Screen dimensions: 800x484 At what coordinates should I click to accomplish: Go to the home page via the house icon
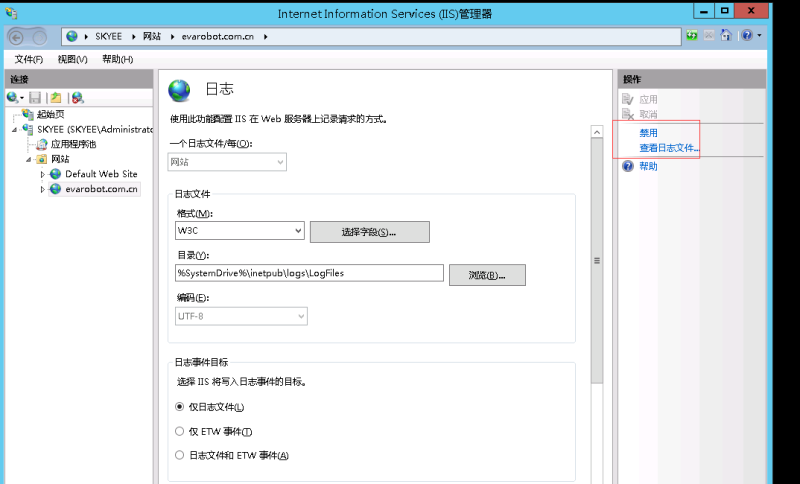(726, 35)
